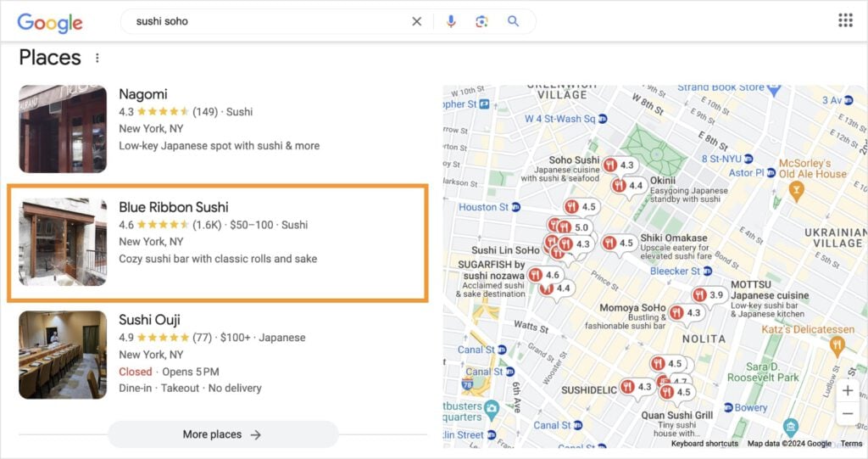Open the Blue Ribbon Sushi photo thumbnail
The image size is (868, 459).
[63, 242]
